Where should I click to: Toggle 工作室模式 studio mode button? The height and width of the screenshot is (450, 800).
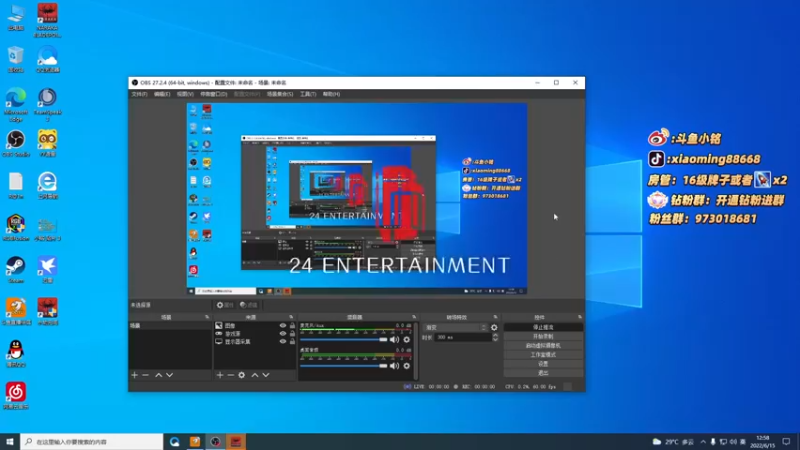coord(543,355)
